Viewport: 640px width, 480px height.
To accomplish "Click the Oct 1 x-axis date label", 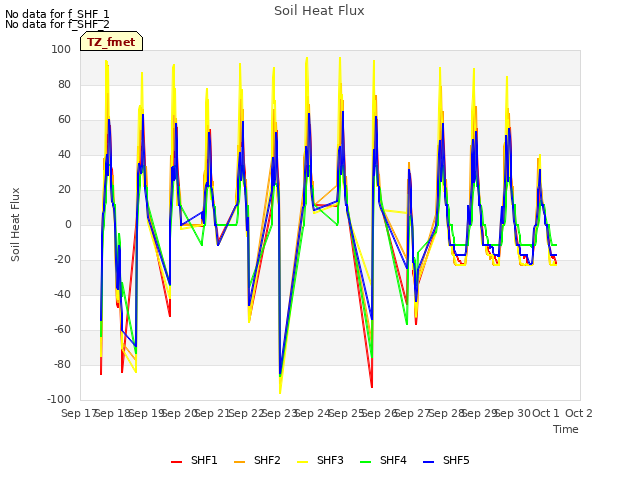I will [x=546, y=413].
